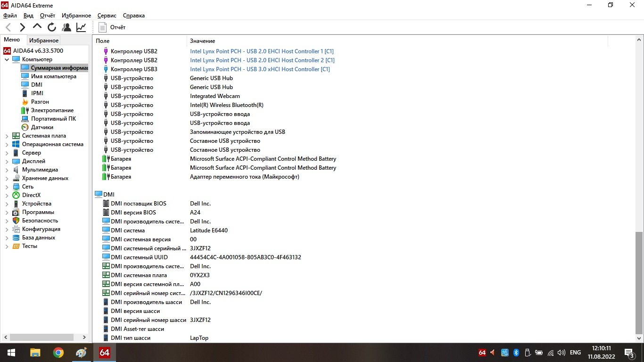Click the Операционная система Windows icon
The height and width of the screenshot is (362, 644).
click(x=16, y=144)
